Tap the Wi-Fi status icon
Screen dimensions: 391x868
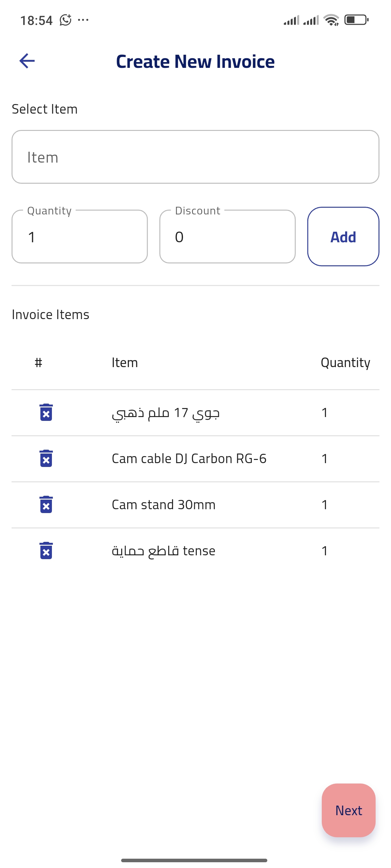coord(331,20)
